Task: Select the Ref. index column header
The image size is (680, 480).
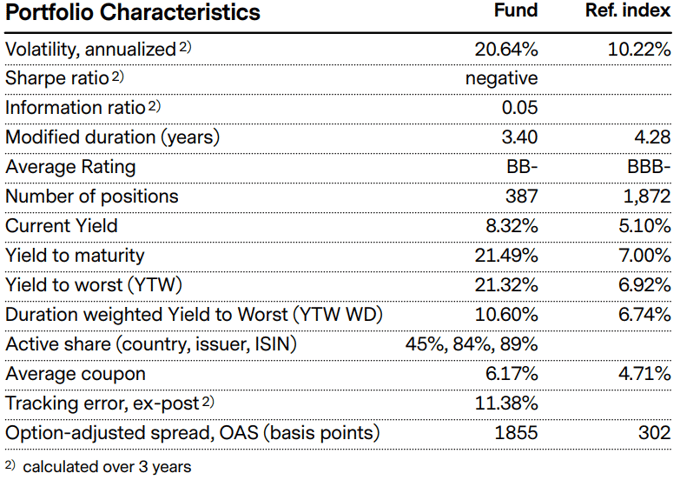Action: 627,12
